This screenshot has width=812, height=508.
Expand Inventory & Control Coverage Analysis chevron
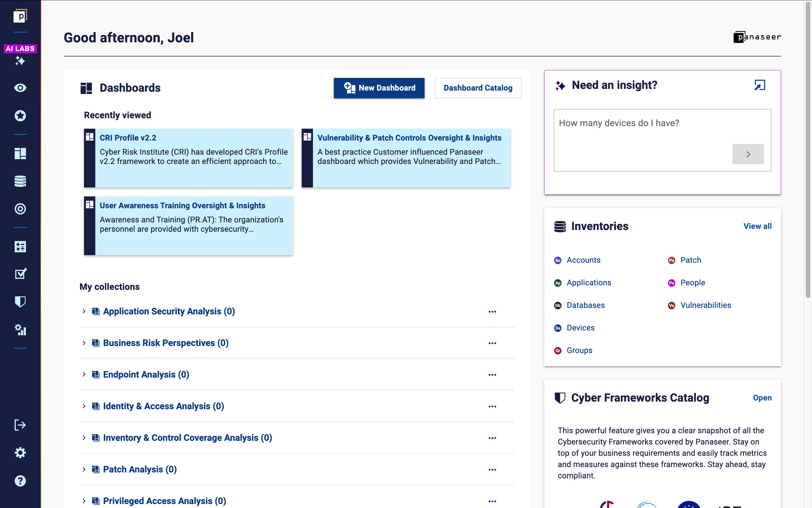tap(84, 438)
